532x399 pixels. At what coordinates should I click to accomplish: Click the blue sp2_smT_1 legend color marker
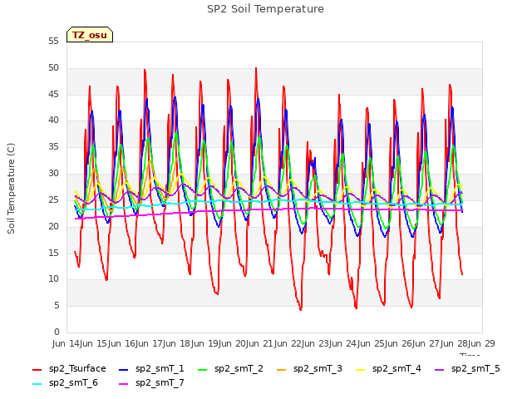[124, 369]
